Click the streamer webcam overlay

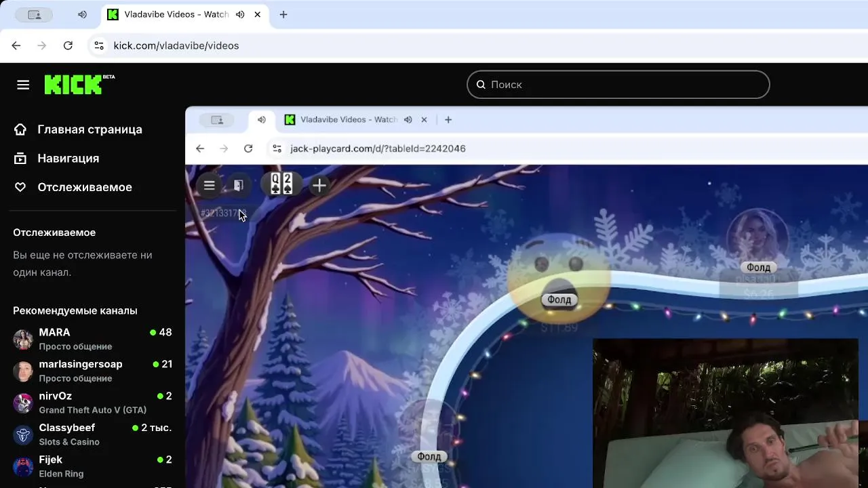(x=726, y=413)
